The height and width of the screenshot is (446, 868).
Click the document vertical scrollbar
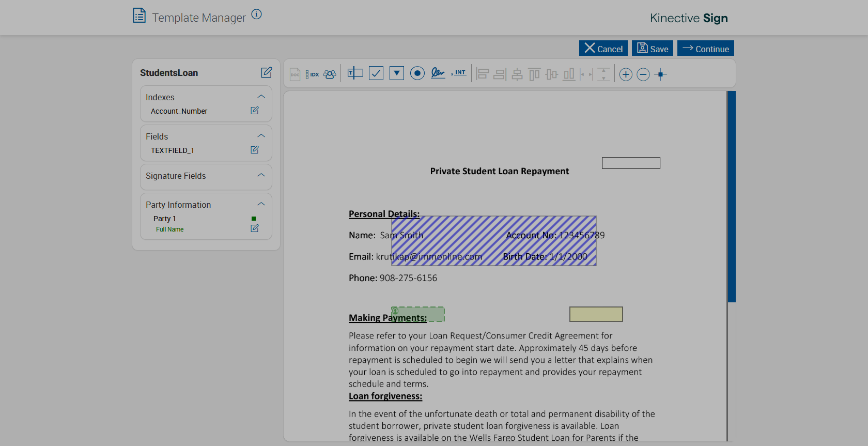732,196
